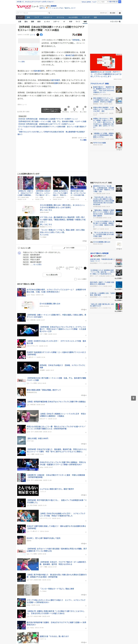Select the 速報 tab
138x644 pixels.
click(28, 17)
